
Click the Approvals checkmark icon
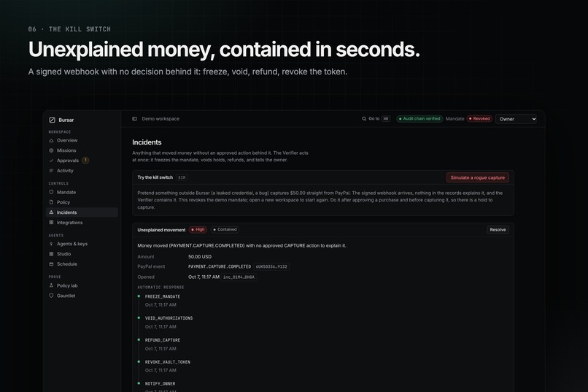(51, 161)
